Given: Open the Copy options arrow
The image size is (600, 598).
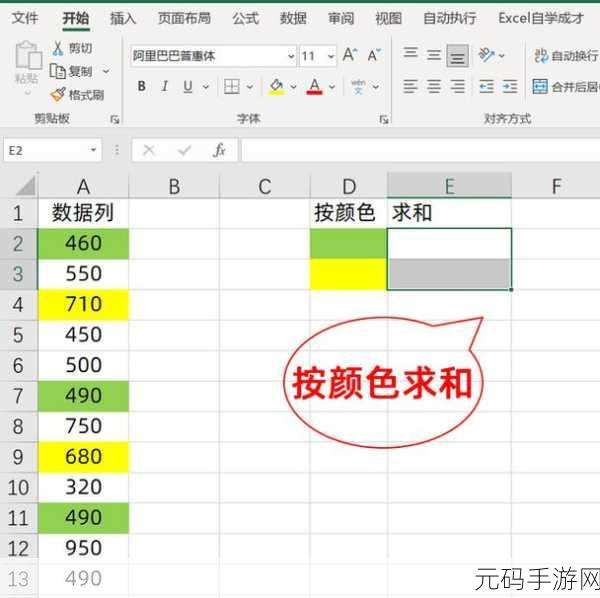Looking at the screenshot, I should 106,72.
